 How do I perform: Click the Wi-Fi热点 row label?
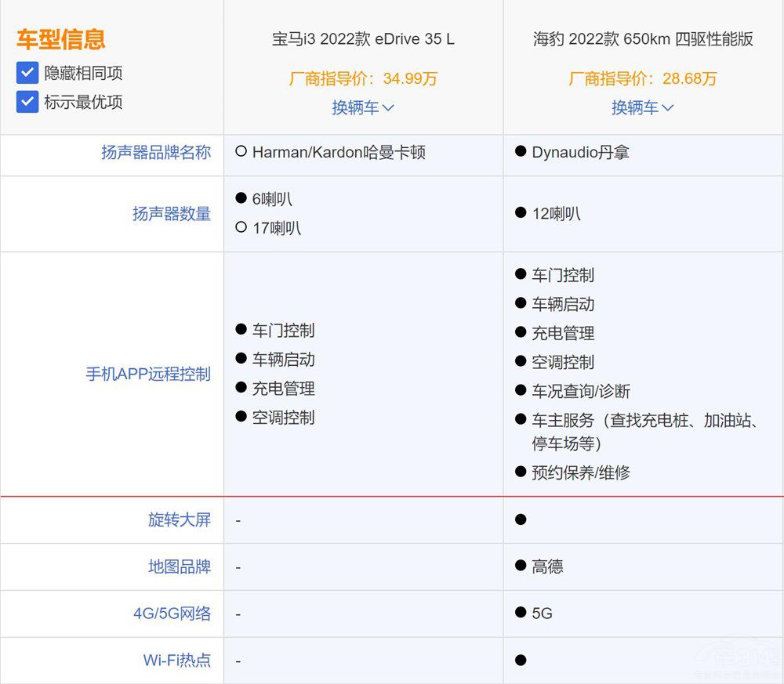(176, 660)
